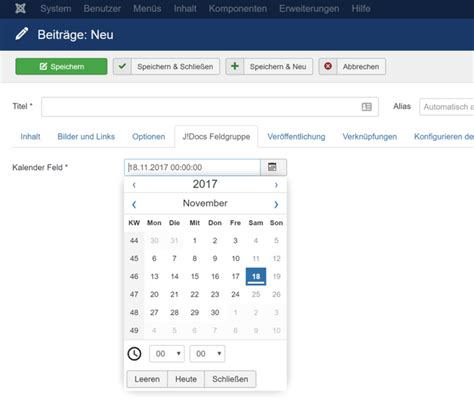
Task: Select November 29 in calendar
Action: (x=195, y=312)
